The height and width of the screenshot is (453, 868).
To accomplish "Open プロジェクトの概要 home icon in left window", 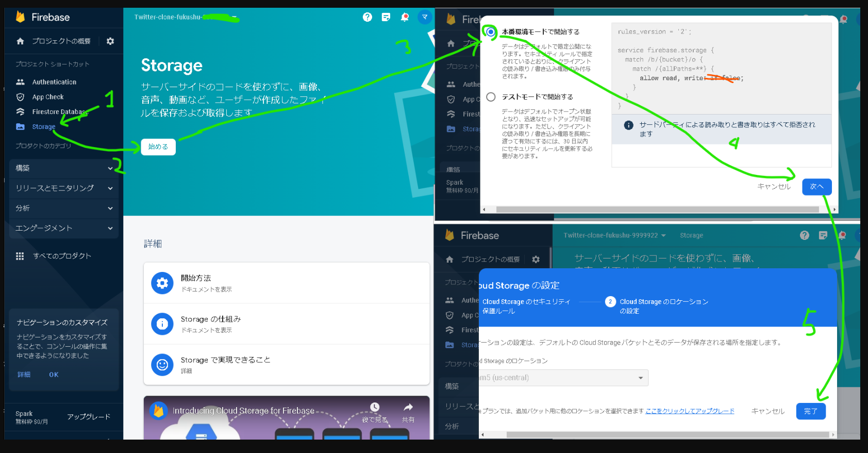I will pyautogui.click(x=20, y=41).
